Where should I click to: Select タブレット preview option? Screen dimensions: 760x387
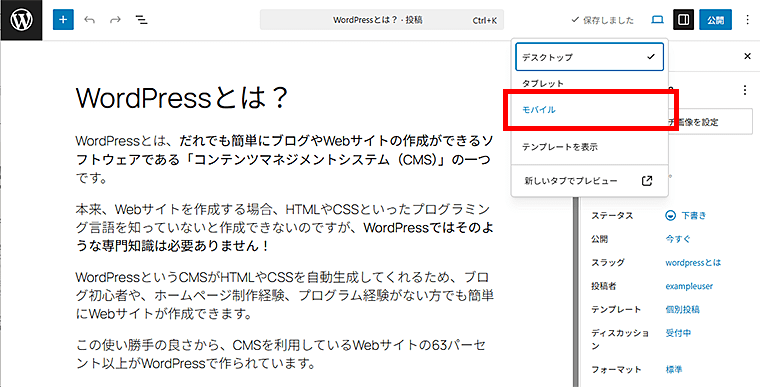(589, 83)
